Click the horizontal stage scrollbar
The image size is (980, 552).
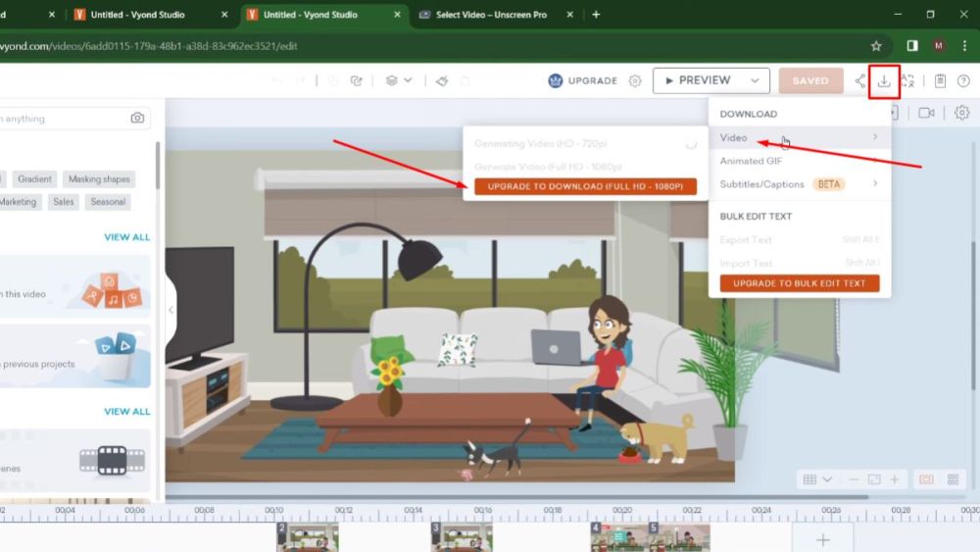point(516,497)
